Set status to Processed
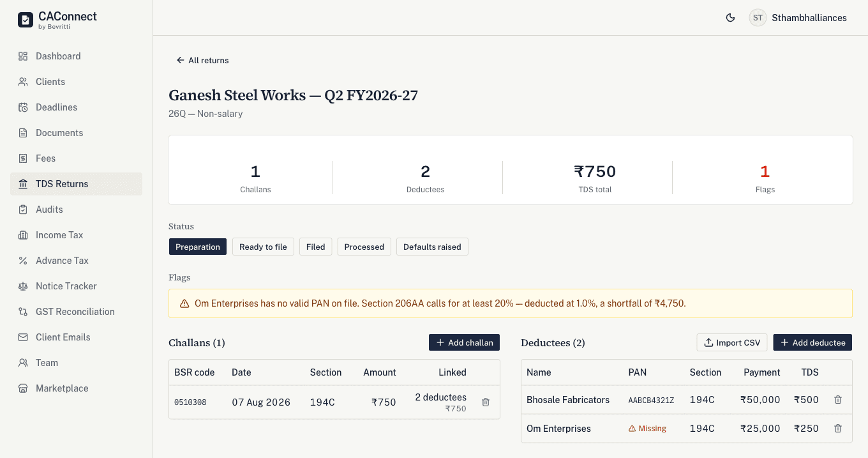The height and width of the screenshot is (458, 868). (364, 247)
